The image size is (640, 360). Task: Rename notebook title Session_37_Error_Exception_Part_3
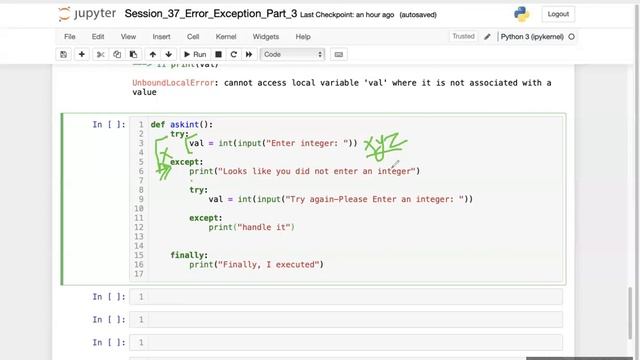[211, 13]
